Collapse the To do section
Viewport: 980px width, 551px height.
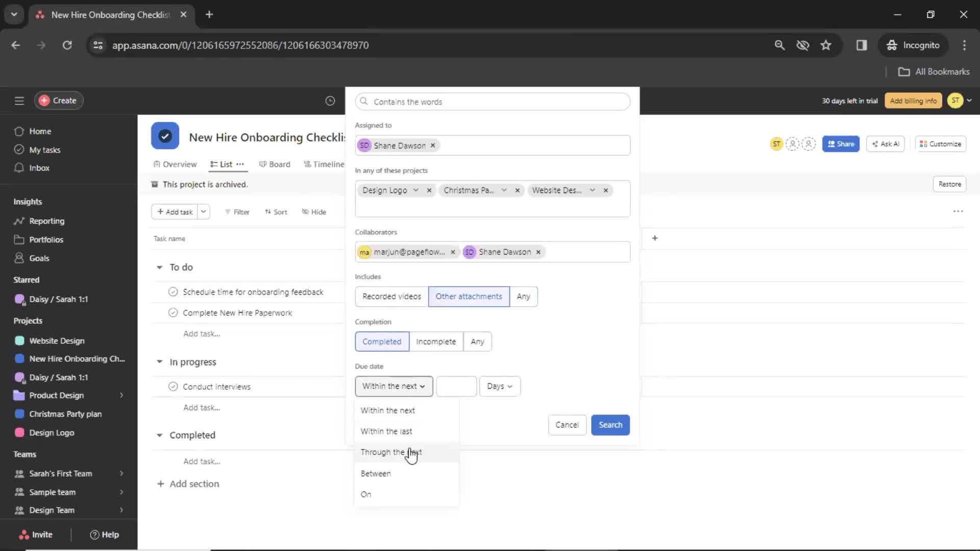coord(159,267)
